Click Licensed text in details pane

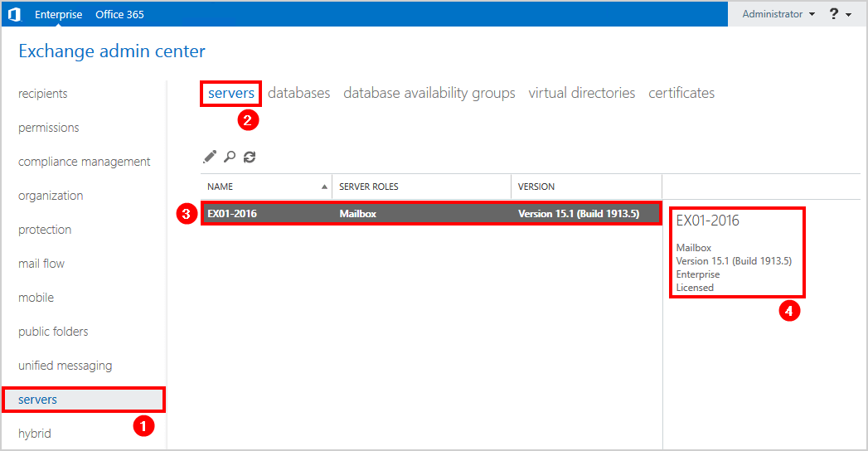695,288
